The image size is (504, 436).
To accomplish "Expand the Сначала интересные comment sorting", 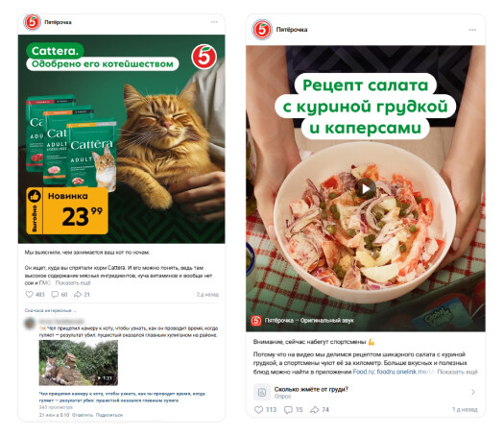I will pos(51,310).
